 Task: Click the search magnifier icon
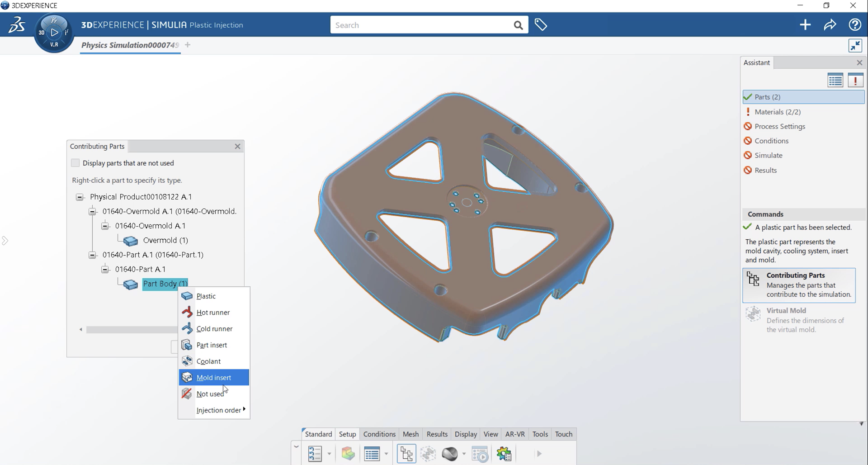tap(518, 25)
